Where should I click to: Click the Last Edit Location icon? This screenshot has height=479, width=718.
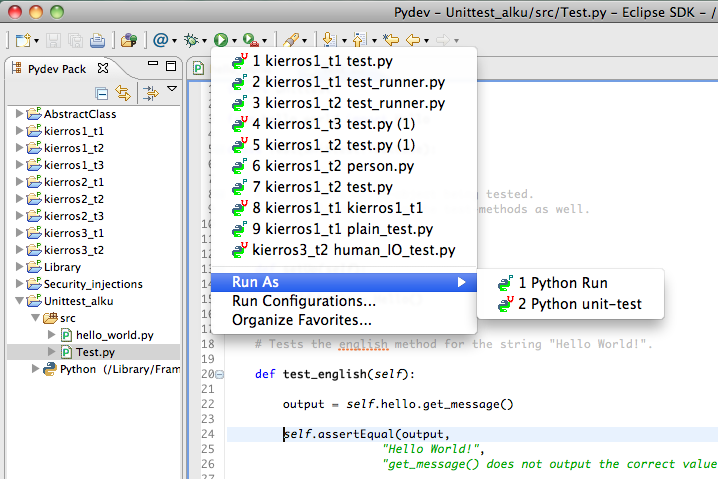pos(392,40)
